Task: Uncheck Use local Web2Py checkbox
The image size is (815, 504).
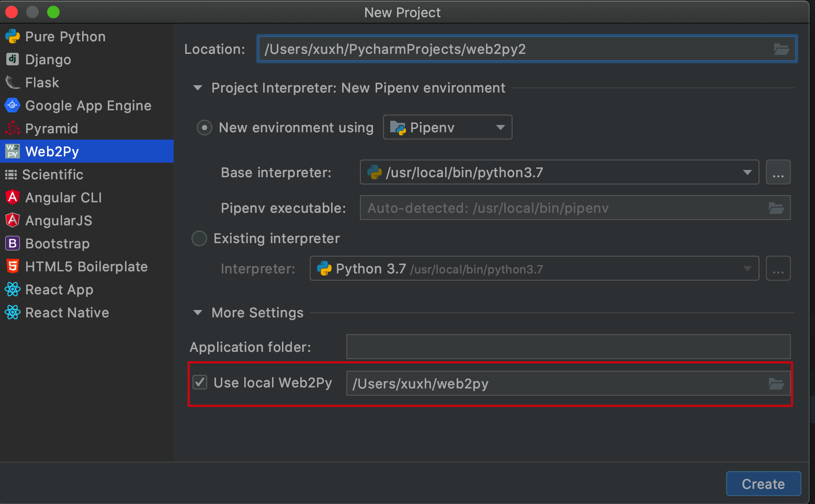Action: click(200, 383)
